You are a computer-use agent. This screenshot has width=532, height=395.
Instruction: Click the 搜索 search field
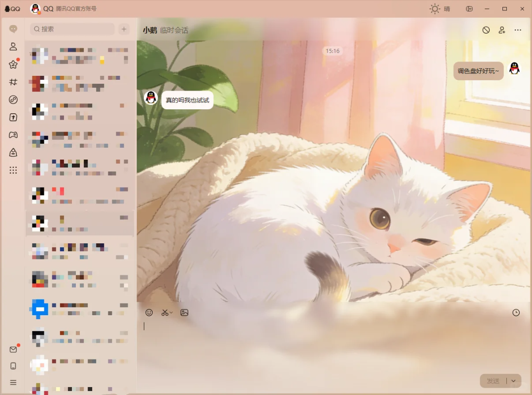click(x=72, y=29)
